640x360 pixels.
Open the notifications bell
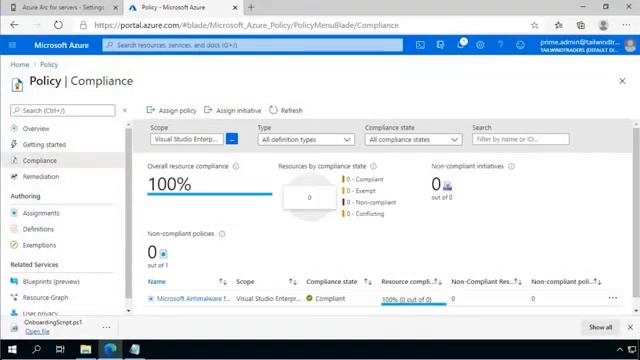coord(460,44)
